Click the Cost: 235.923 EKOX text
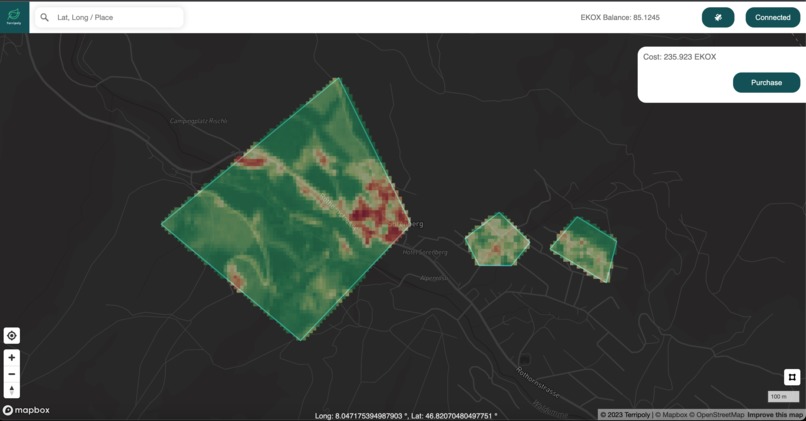The image size is (806, 421). 680,57
